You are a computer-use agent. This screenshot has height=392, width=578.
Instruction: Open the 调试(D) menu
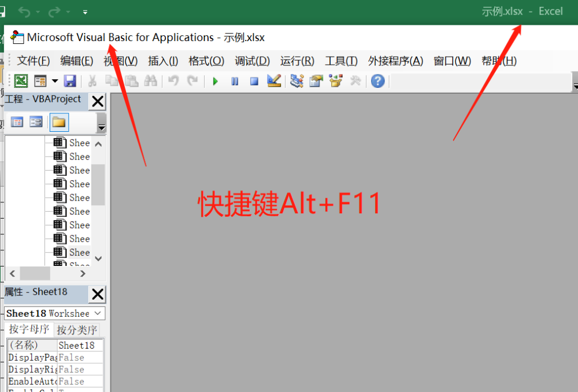253,61
